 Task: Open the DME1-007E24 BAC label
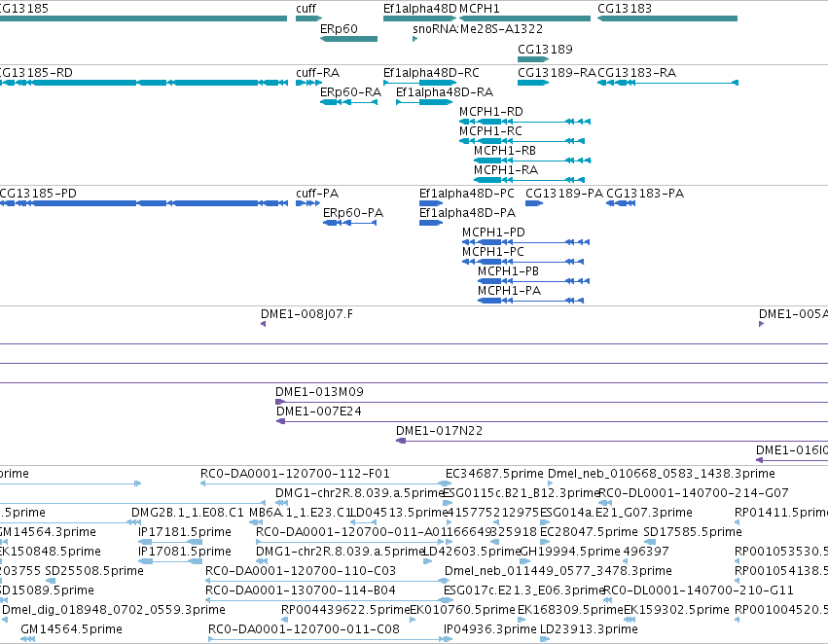pyautogui.click(x=319, y=411)
